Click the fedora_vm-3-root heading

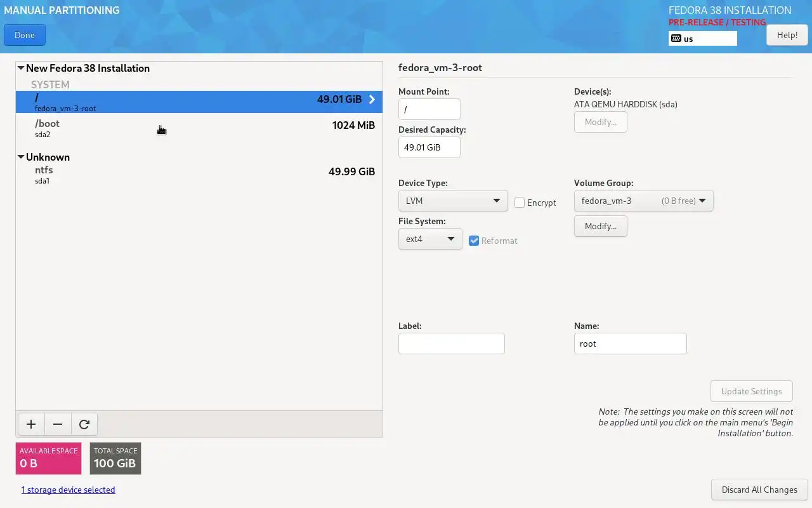440,68
